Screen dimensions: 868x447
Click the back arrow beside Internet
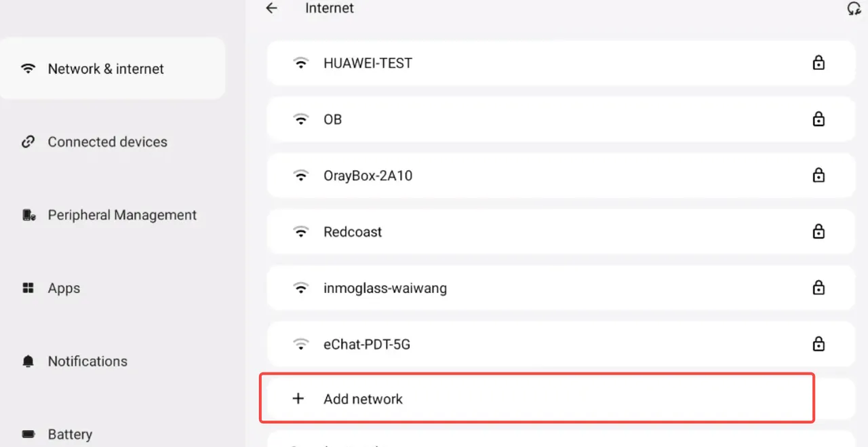pos(272,9)
